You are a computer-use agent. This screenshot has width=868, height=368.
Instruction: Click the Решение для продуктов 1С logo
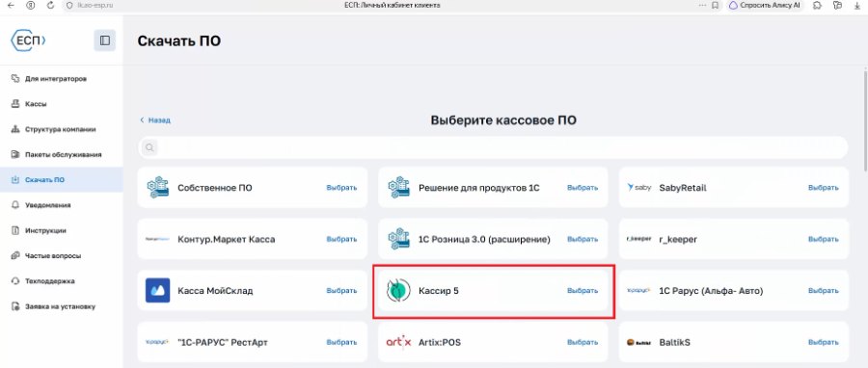398,188
